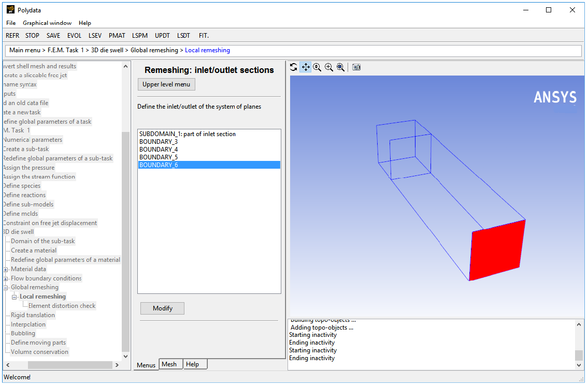This screenshot has width=588, height=386.
Task: Click the PMAT toolbar command
Action: [117, 36]
